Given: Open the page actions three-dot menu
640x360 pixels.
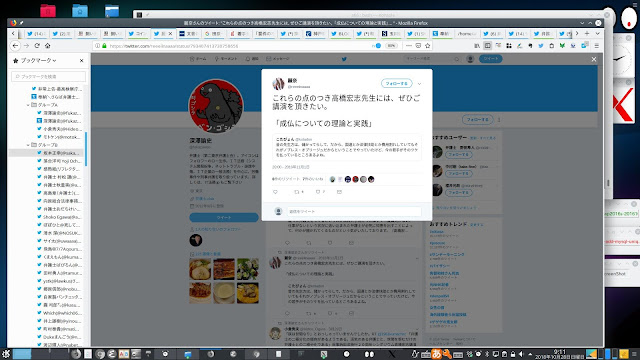Looking at the screenshot, I should pos(409,46).
